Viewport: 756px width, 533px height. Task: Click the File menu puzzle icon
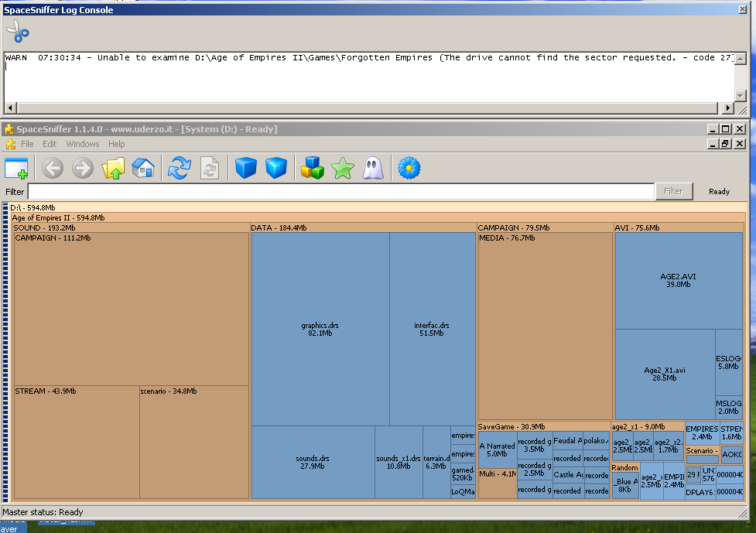point(11,144)
